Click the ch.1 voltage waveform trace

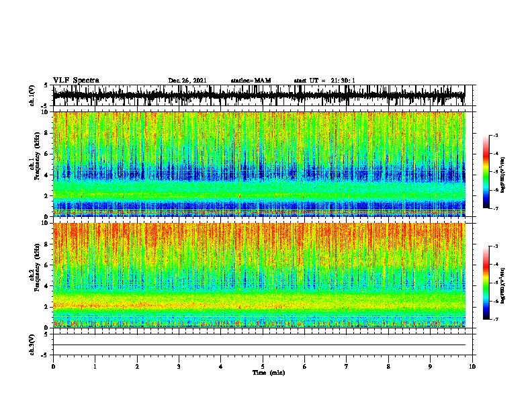point(259,95)
